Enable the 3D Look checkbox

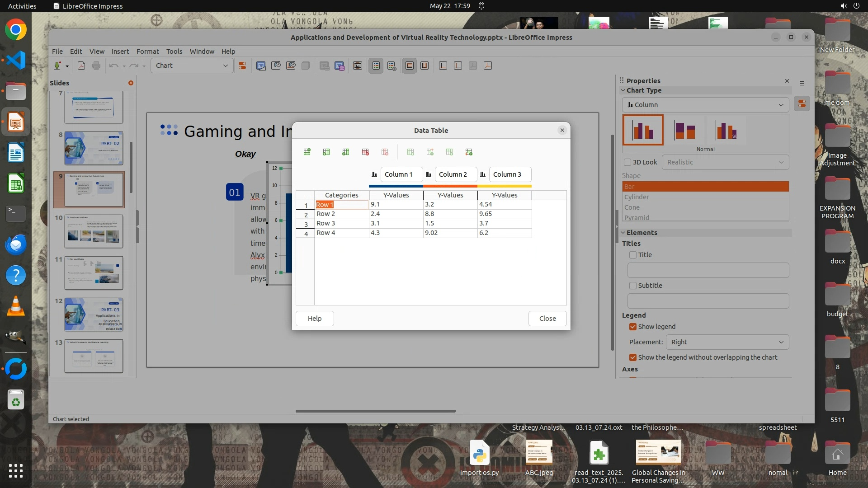click(x=627, y=162)
